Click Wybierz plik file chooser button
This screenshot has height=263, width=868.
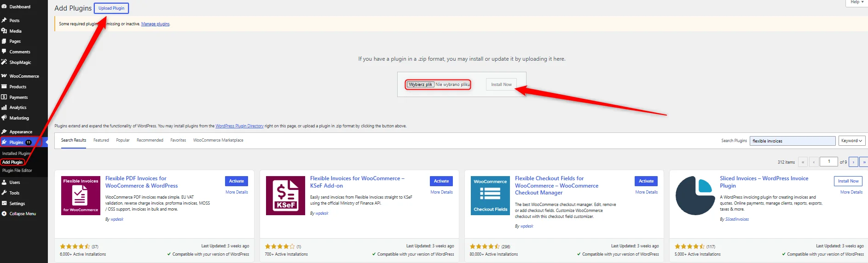click(421, 85)
